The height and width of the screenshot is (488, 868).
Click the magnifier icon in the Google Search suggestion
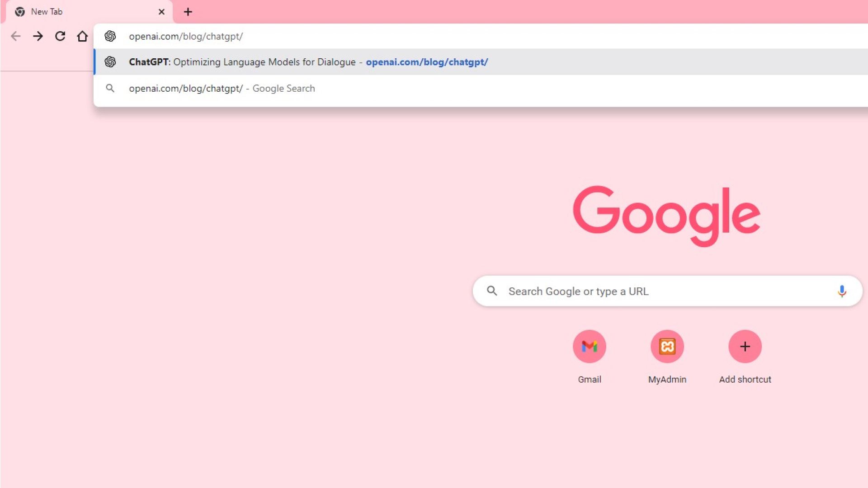110,88
